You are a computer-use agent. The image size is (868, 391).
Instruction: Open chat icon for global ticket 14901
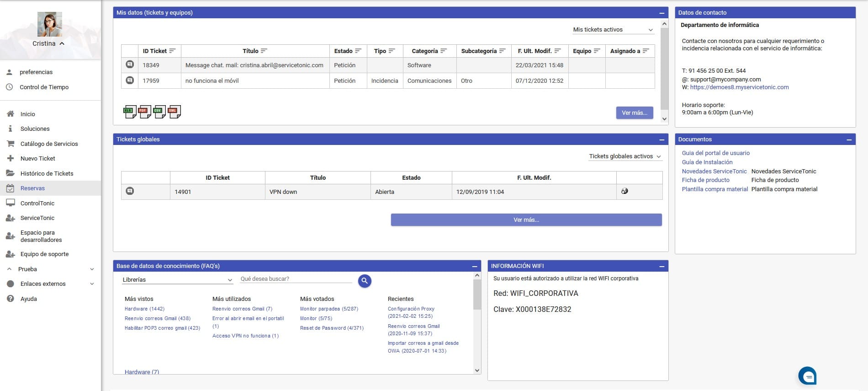pos(130,191)
